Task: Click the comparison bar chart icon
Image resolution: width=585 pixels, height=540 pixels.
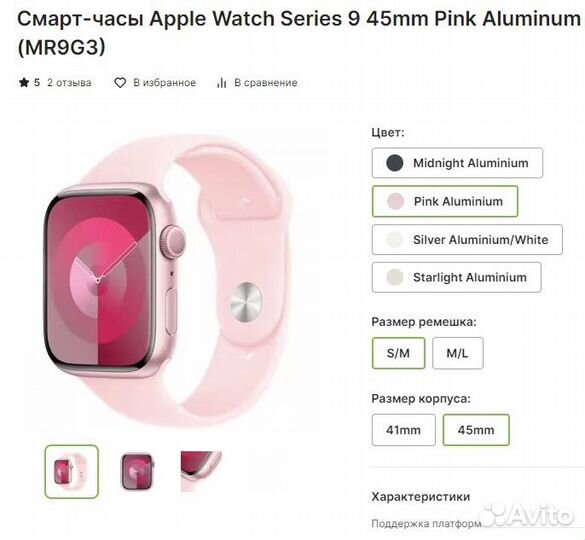Action: (x=222, y=82)
